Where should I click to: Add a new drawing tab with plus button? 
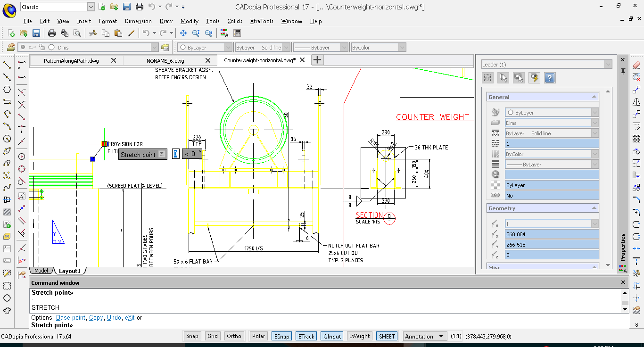coord(318,60)
